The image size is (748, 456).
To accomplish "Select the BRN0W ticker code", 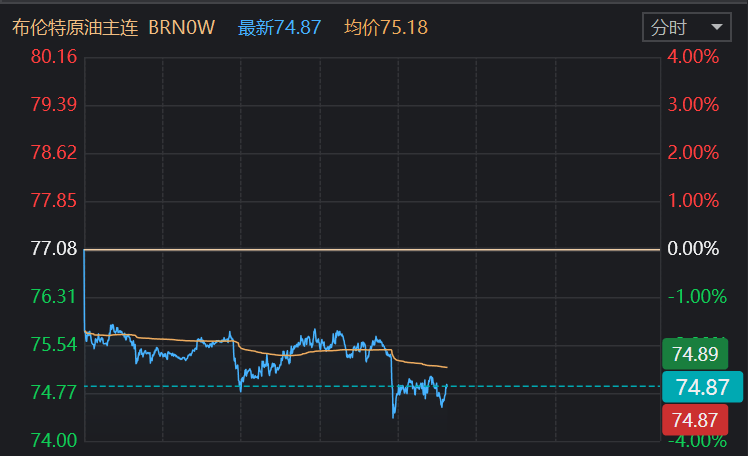I will point(181,28).
